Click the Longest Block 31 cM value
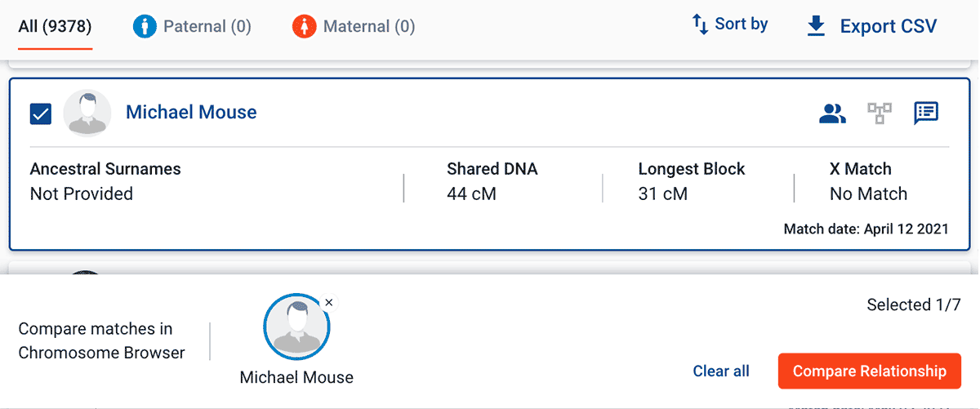This screenshot has width=980, height=409. (x=662, y=194)
